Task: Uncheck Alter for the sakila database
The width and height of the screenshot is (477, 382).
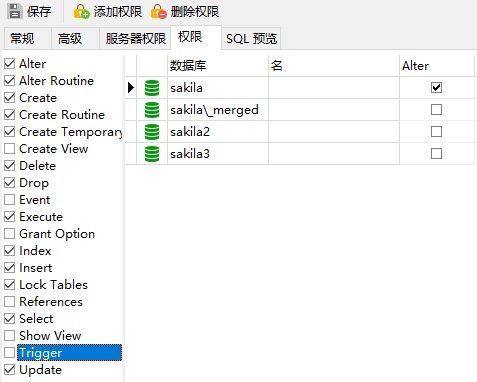Action: click(x=436, y=88)
